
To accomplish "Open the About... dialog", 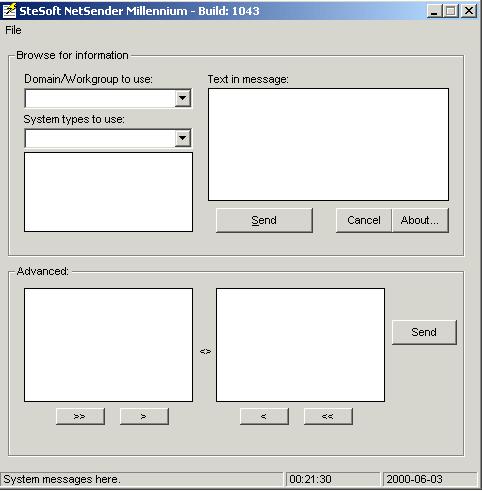I will (x=420, y=220).
